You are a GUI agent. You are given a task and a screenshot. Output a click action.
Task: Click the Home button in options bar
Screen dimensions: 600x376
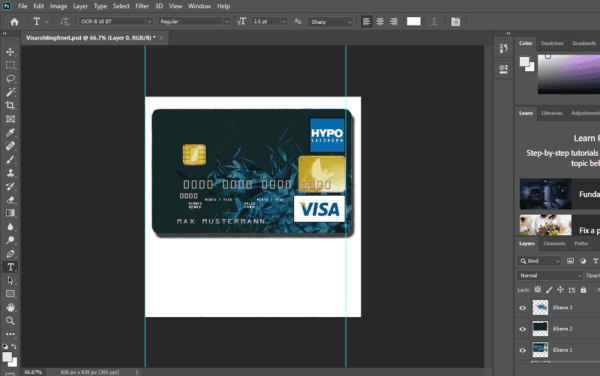pos(15,22)
